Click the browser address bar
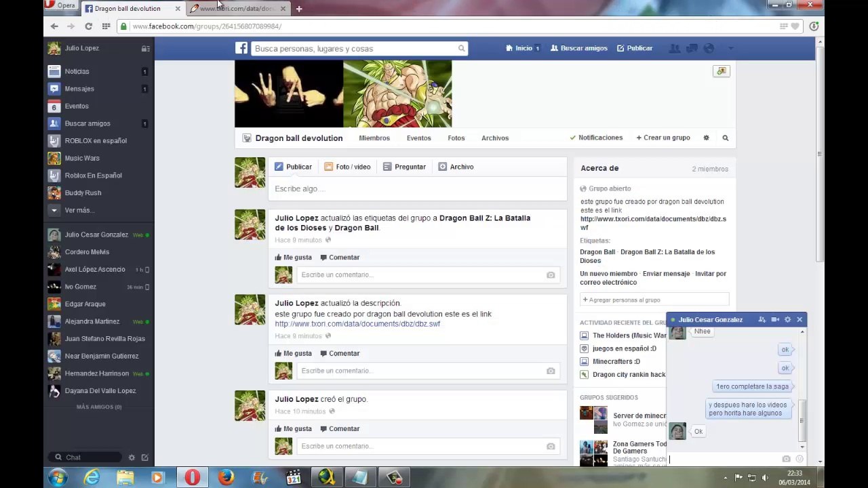Screen dimensions: 868x488 click(x=448, y=26)
